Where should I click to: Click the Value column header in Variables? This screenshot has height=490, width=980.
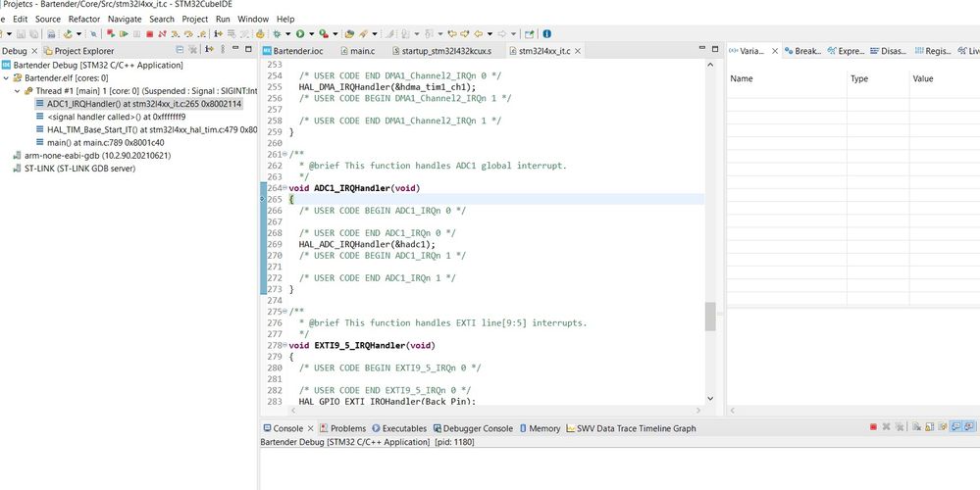click(x=922, y=78)
